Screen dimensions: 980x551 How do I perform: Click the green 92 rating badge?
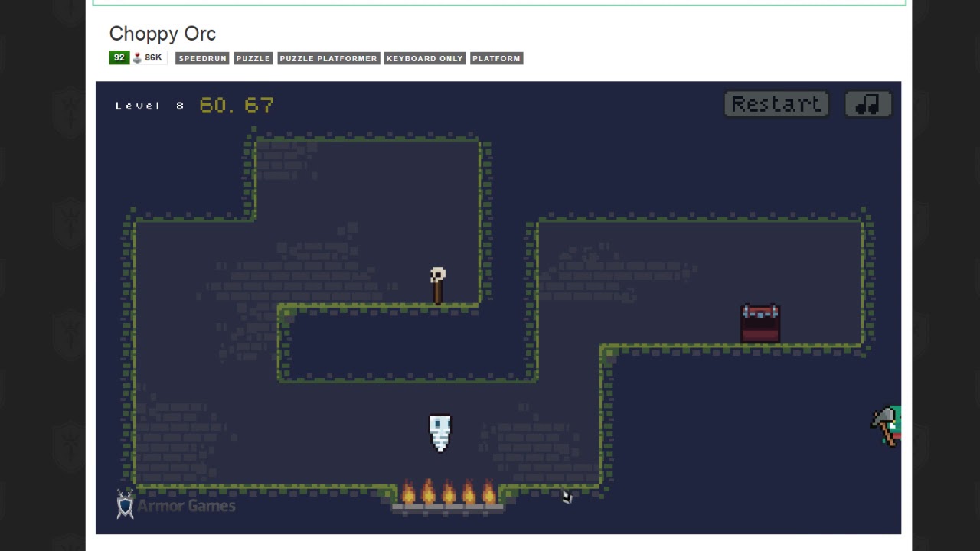pos(119,57)
